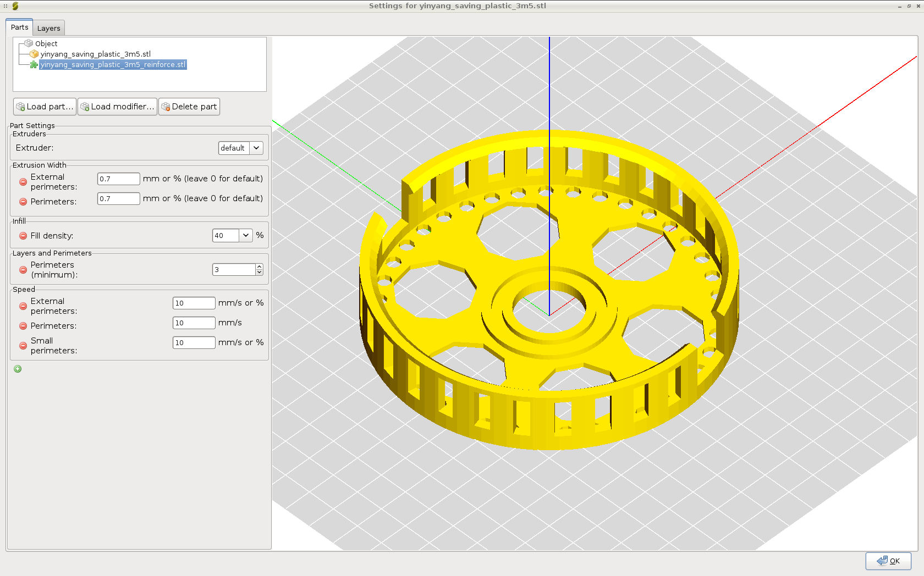The image size is (924, 576).
Task: Switch to the Layers tab
Action: (49, 28)
